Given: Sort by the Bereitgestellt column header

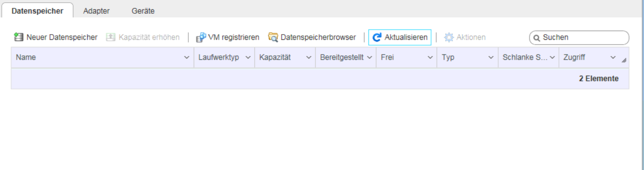Looking at the screenshot, I should click(341, 58).
